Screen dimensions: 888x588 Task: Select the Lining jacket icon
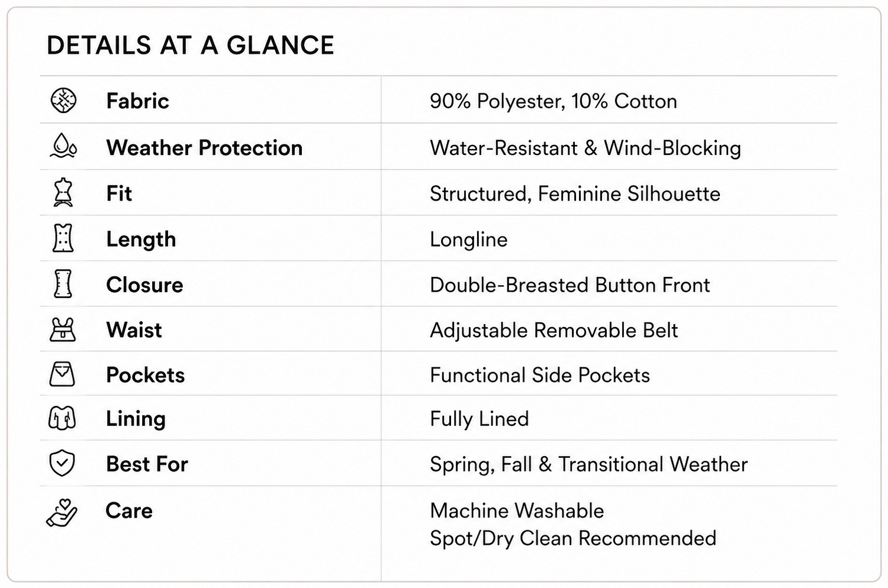click(x=62, y=418)
